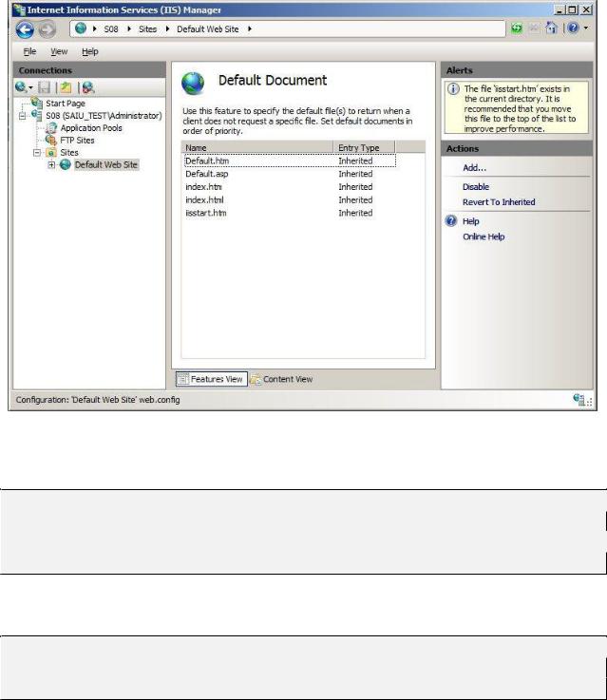Click Disable in Actions pane
The image size is (607, 700).
pyautogui.click(x=476, y=187)
